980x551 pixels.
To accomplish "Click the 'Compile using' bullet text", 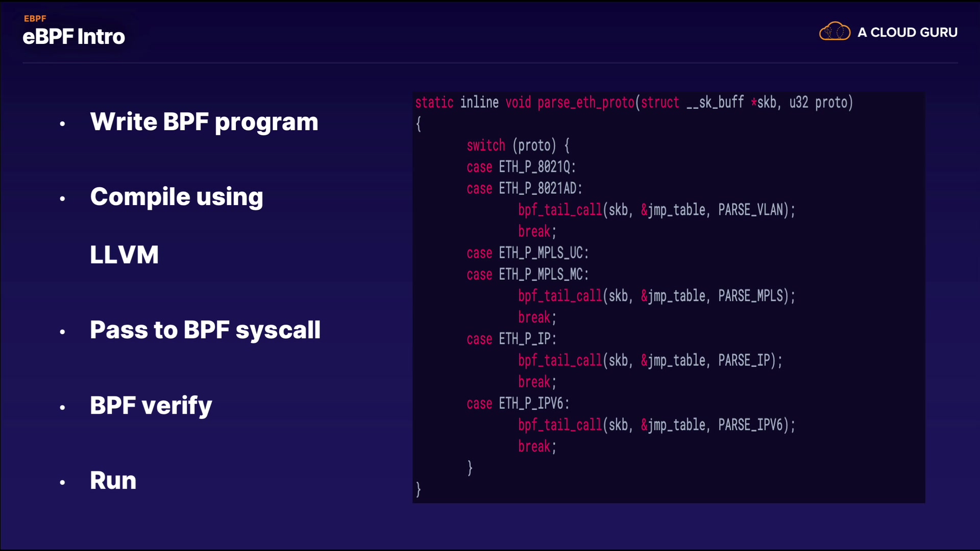I will 177,197.
